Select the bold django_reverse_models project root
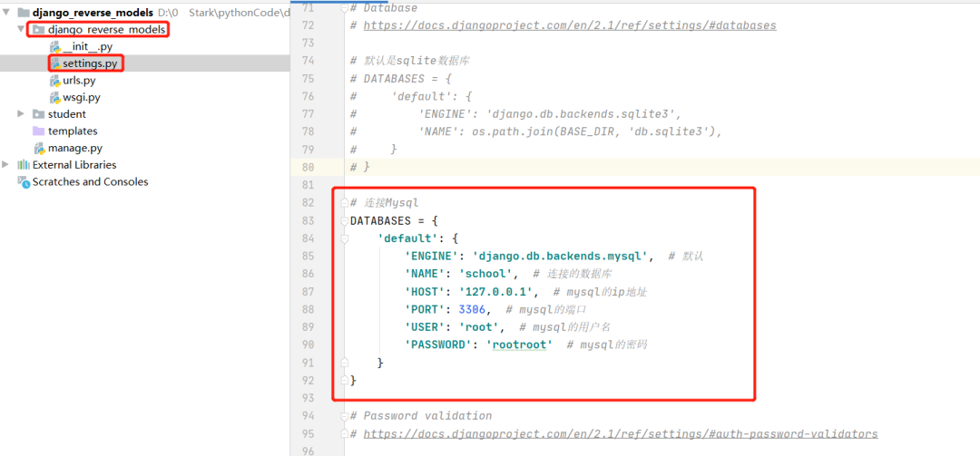980x456 pixels. coord(93,13)
